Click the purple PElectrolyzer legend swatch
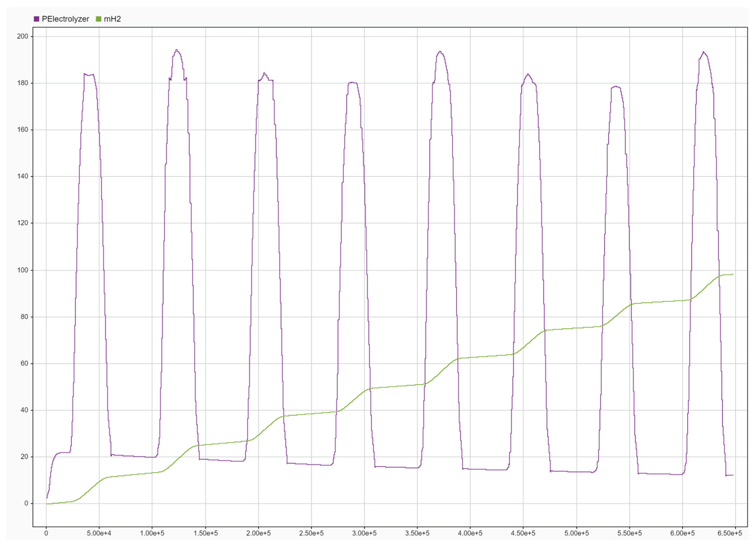This screenshot has width=756, height=546. click(x=36, y=19)
